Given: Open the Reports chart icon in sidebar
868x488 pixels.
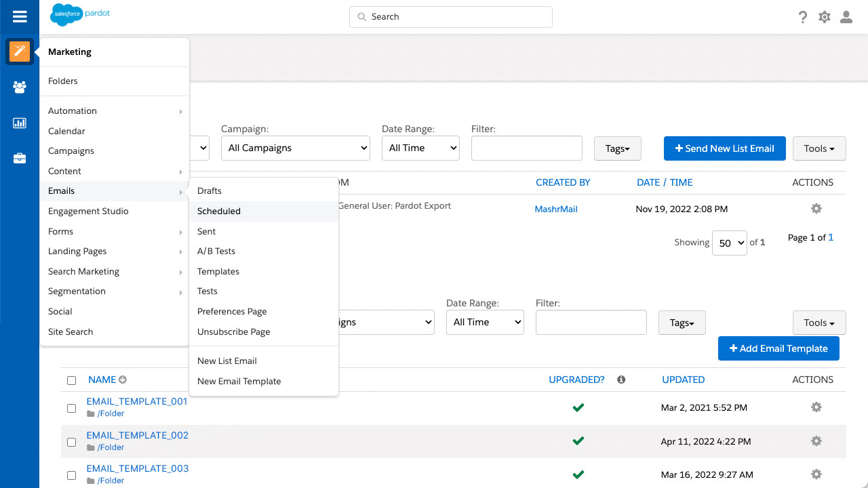Looking at the screenshot, I should 20,123.
